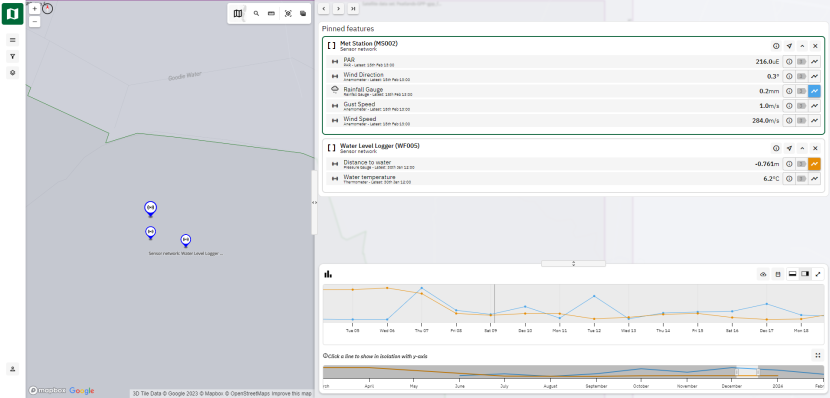Plot the PAR sensor on chart

tap(814, 61)
